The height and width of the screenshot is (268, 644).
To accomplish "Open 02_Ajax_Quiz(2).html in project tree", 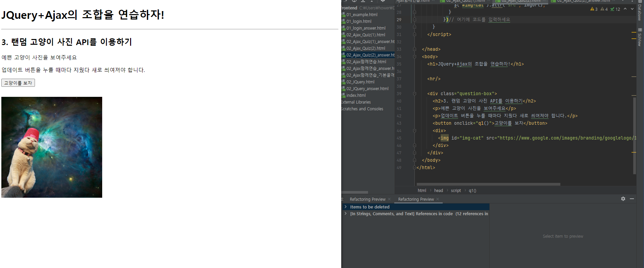I will 366,48.
